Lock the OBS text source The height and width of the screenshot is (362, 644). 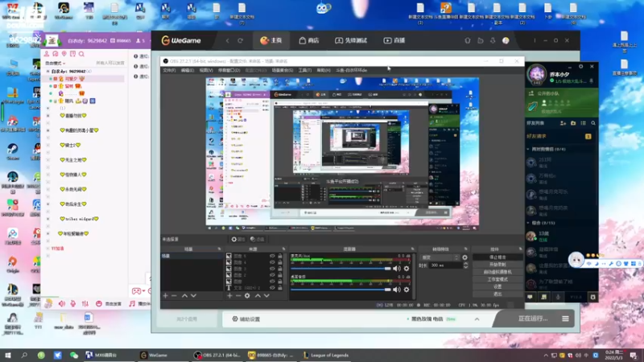pos(280,288)
